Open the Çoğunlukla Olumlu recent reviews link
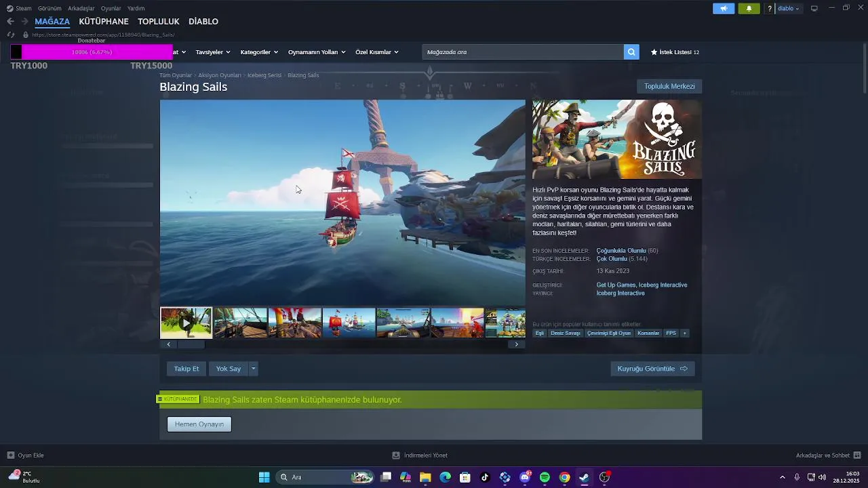This screenshot has height=488, width=868. (x=621, y=251)
